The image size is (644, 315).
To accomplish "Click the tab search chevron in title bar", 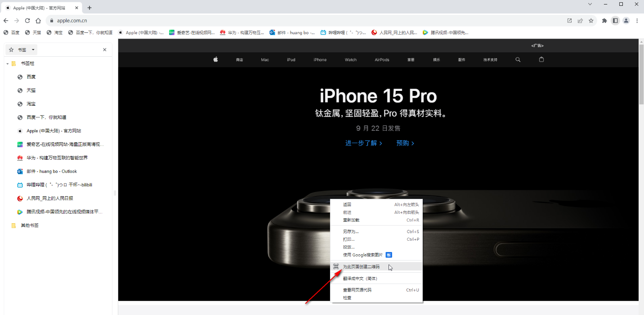I will (x=590, y=4).
